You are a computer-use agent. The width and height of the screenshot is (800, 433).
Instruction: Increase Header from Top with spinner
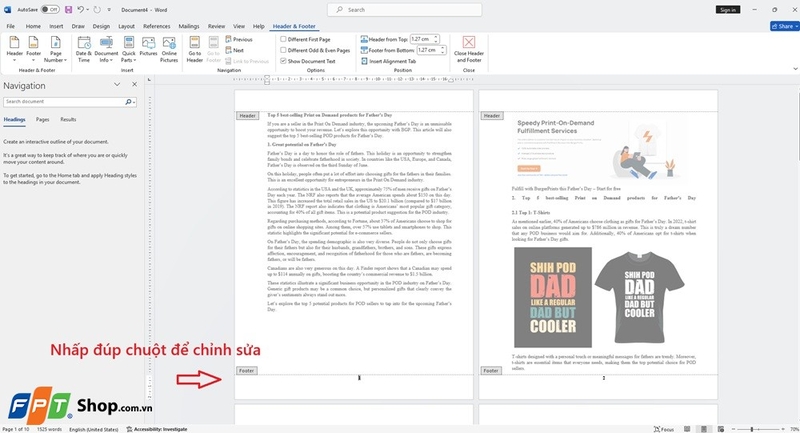[x=436, y=37]
